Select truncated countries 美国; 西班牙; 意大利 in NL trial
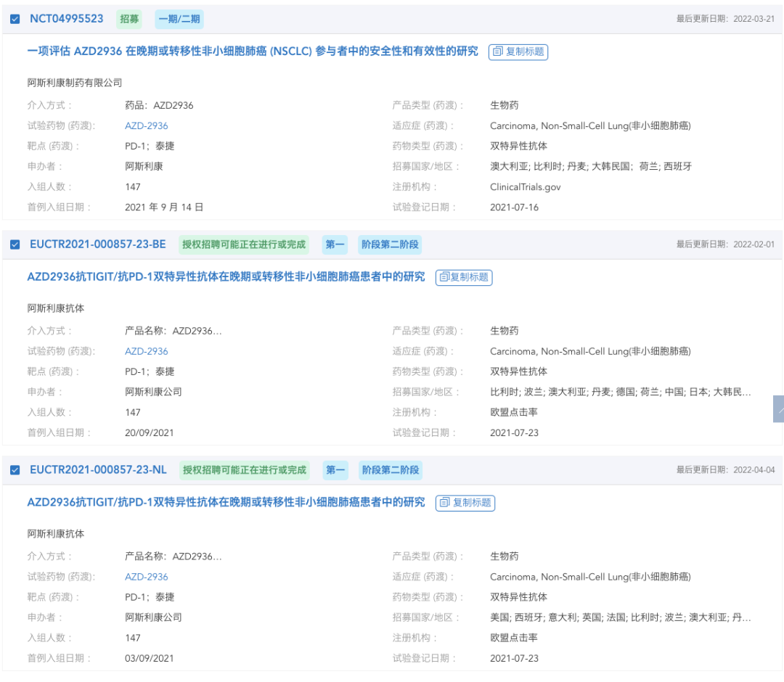Image resolution: width=784 pixels, height=682 pixels. (x=621, y=617)
